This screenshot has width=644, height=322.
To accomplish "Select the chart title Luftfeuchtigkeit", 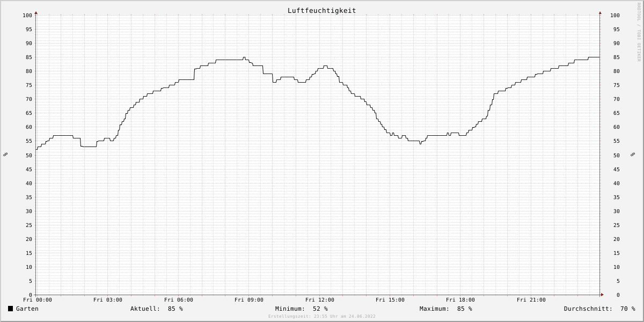I will pyautogui.click(x=321, y=11).
